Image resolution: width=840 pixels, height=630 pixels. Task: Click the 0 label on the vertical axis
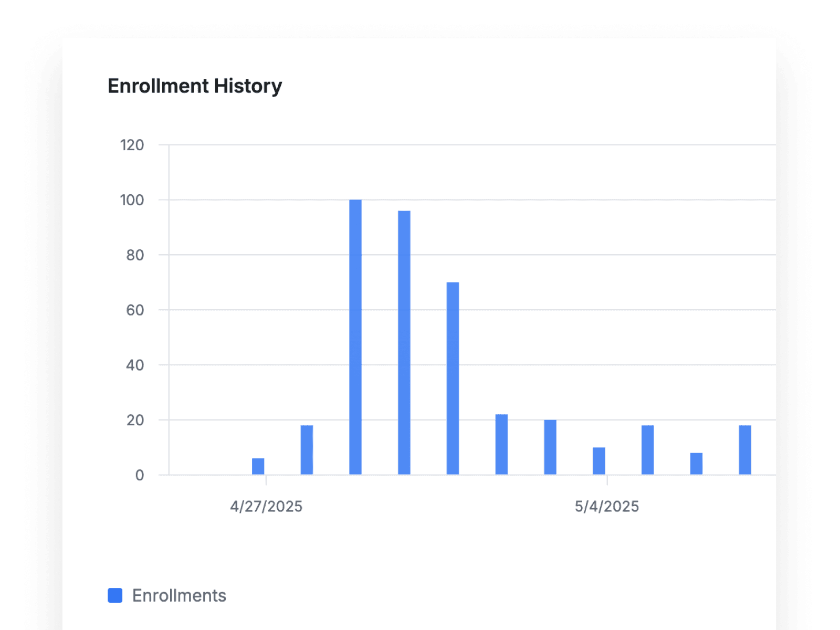(x=140, y=474)
